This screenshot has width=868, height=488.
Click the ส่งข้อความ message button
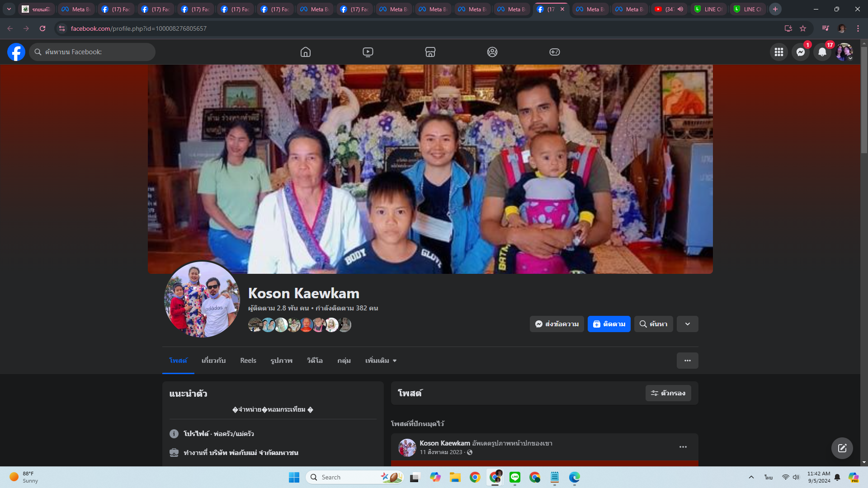click(557, 324)
